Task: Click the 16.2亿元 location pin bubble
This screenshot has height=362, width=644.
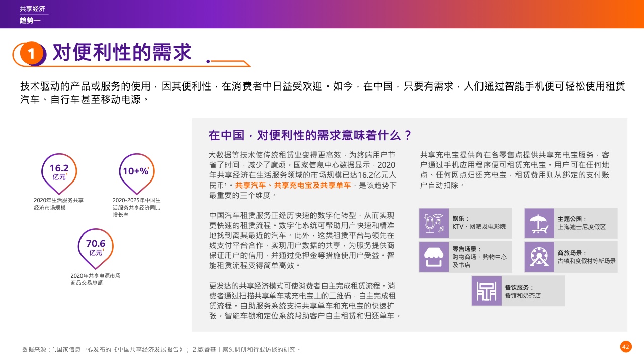Action: pos(59,172)
